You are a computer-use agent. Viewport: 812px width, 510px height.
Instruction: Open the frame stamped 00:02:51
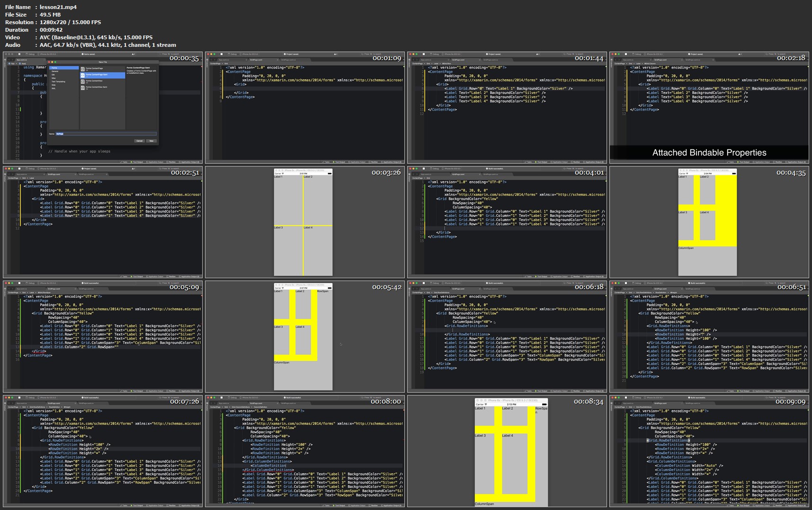[103, 222]
